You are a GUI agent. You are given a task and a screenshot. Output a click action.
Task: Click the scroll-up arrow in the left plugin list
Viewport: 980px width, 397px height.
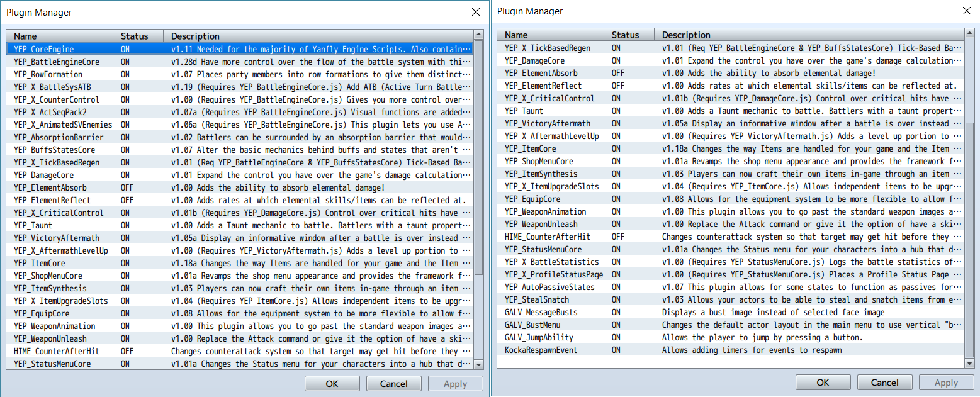pyautogui.click(x=478, y=35)
